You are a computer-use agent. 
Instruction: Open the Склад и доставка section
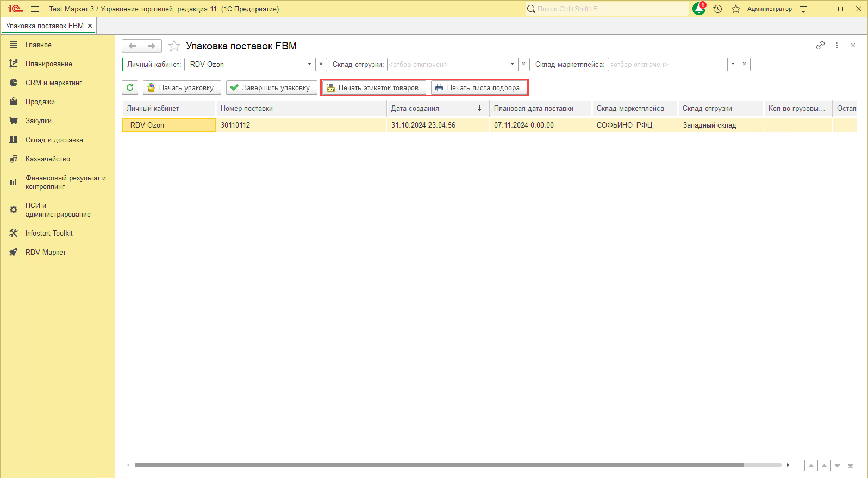click(54, 140)
